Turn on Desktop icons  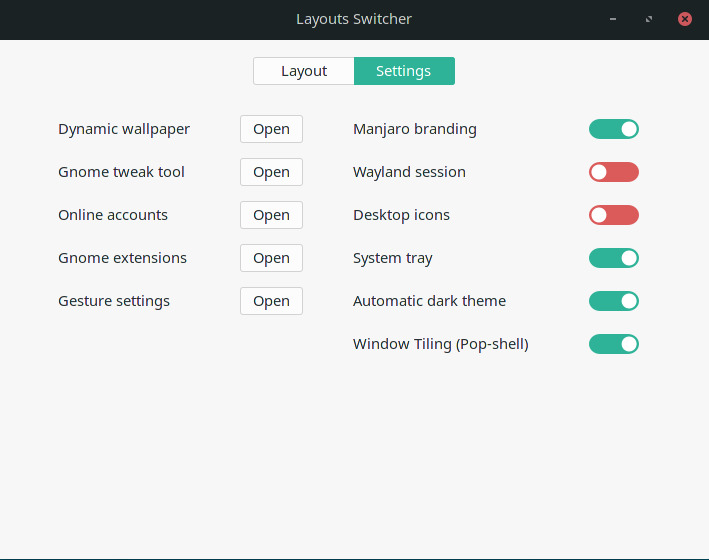click(x=613, y=215)
